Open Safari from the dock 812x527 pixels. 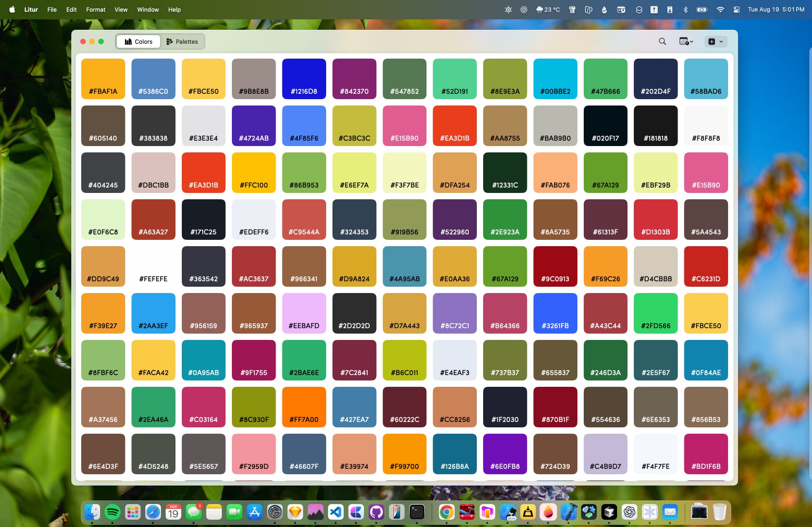153,512
